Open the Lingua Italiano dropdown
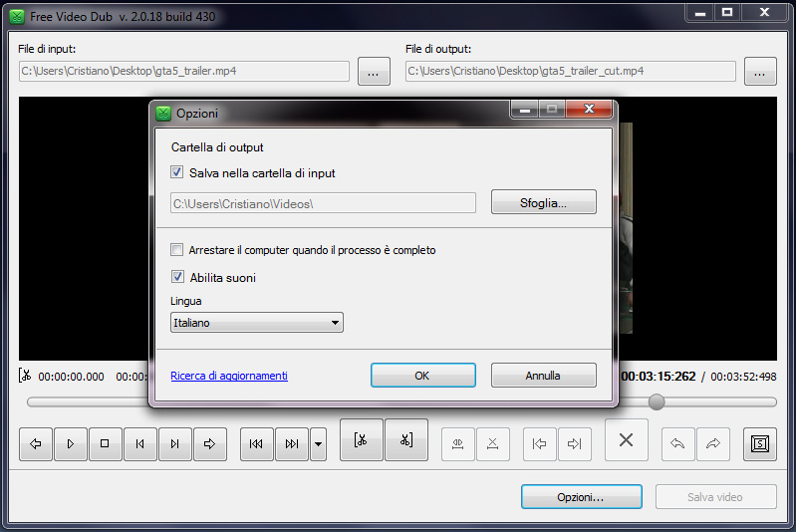 click(257, 323)
